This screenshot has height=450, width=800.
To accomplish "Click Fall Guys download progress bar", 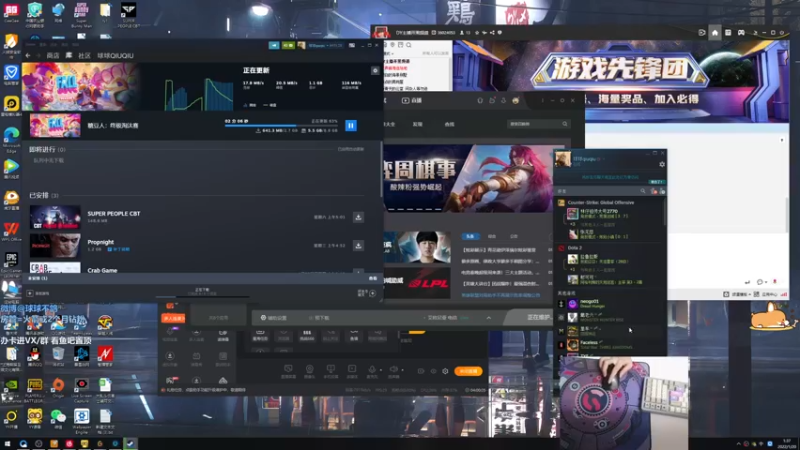I will click(281, 126).
